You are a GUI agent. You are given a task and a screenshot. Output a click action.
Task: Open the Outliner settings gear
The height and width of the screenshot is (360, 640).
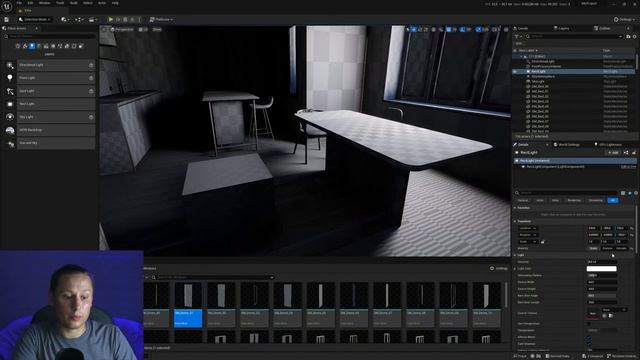click(x=635, y=36)
